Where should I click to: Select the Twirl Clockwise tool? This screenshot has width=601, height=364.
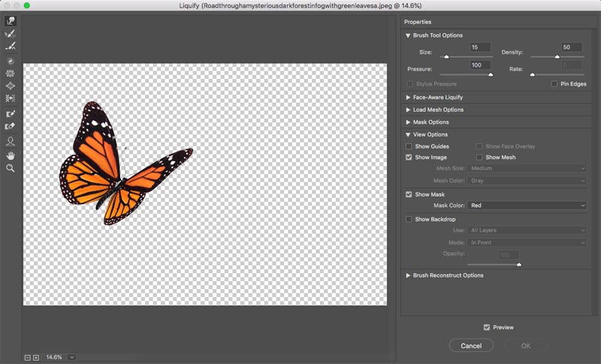(11, 61)
